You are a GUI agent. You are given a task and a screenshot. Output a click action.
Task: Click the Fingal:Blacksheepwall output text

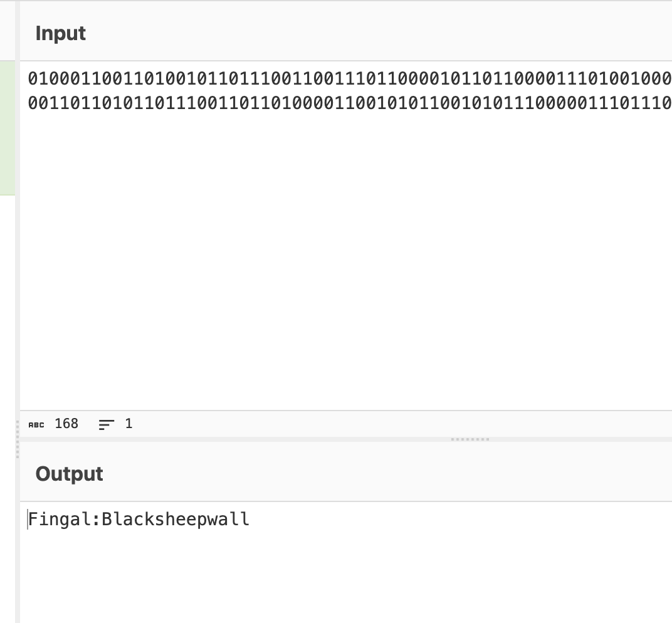point(139,520)
